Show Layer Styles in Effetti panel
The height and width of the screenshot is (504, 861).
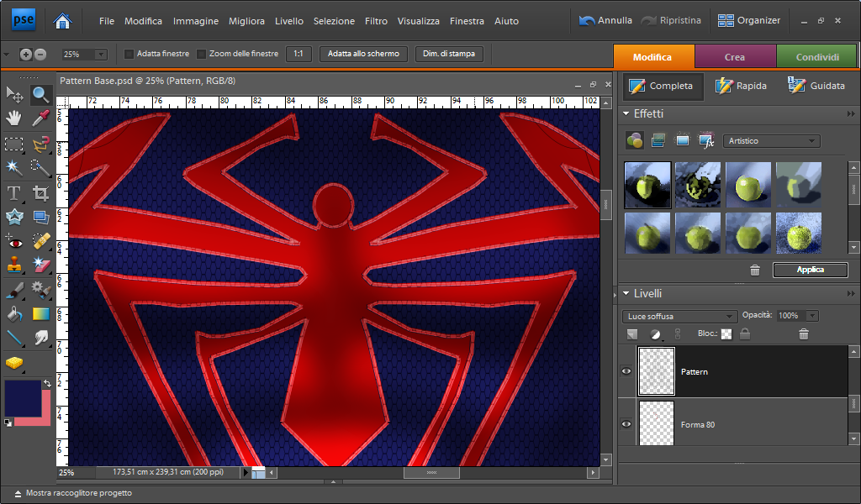[x=658, y=141]
